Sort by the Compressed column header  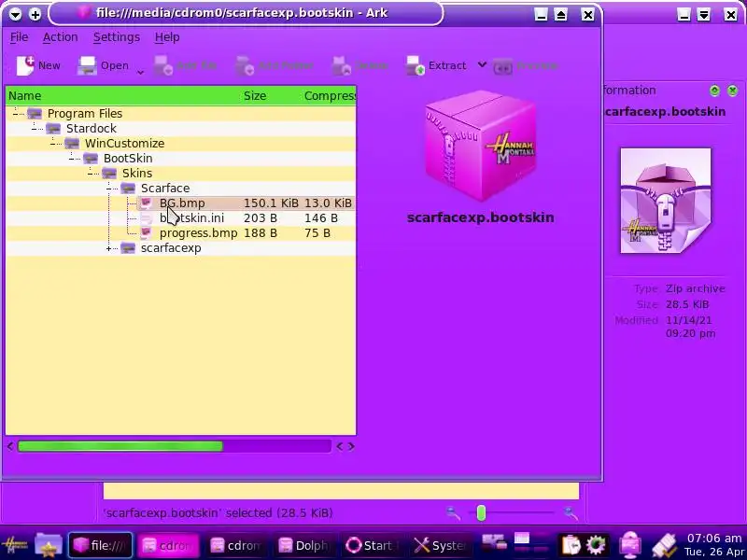(329, 96)
